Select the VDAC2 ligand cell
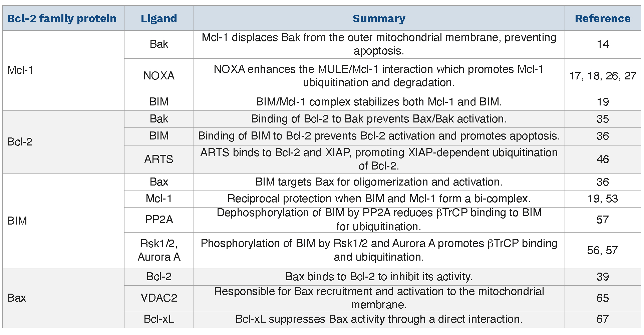644x335 pixels. pyautogui.click(x=159, y=298)
